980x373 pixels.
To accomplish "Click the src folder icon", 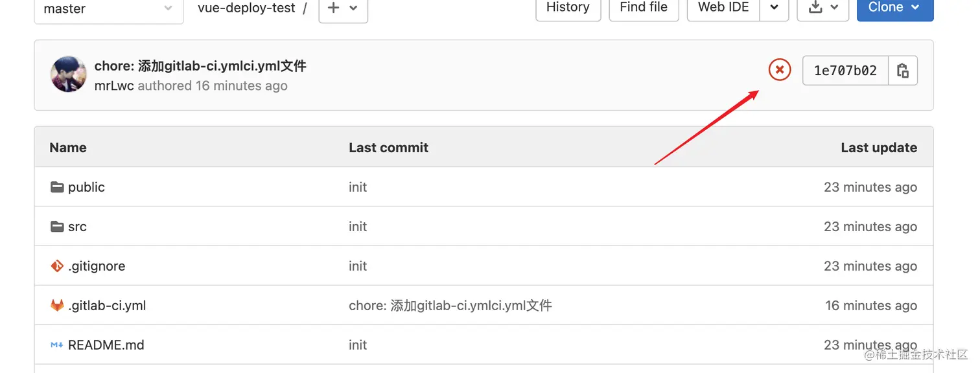I will 57,227.
